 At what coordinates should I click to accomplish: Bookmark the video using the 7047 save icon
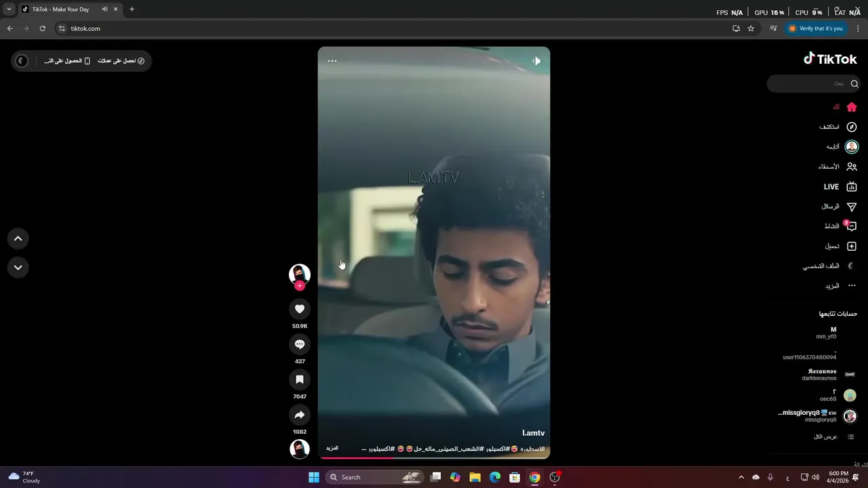tap(300, 380)
